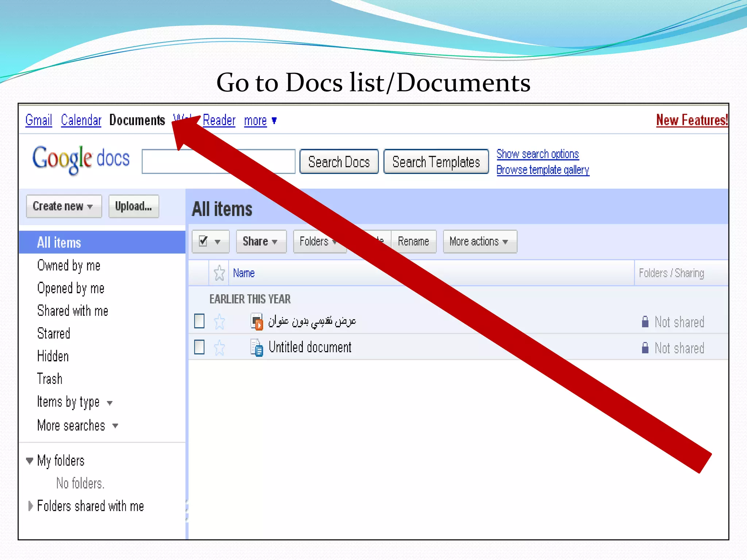Screen dimensions: 747x560
Task: Open the Reader link
Action: (219, 120)
